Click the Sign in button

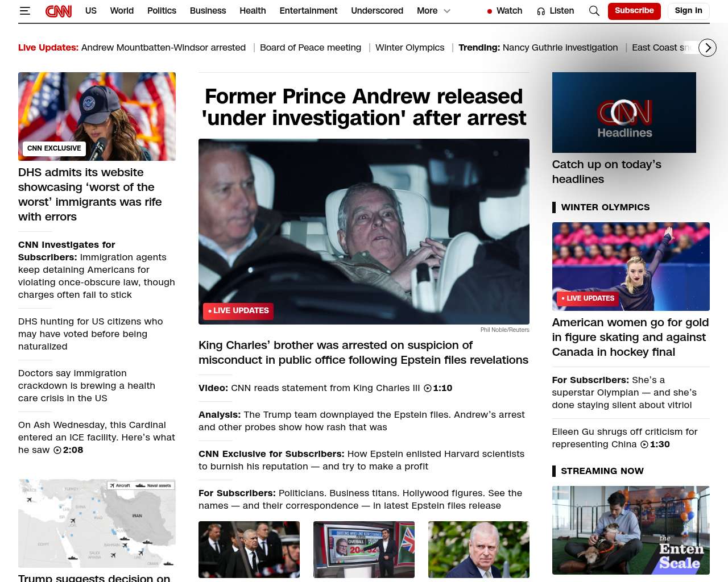688,11
